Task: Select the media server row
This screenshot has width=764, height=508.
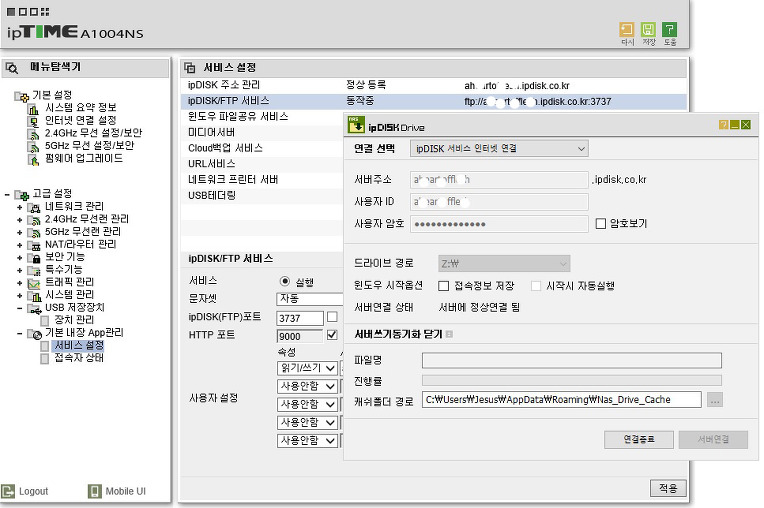Action: point(263,132)
